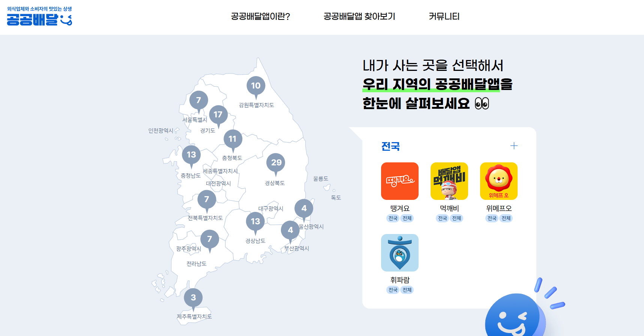
Task: Click the 울릉도 map label
Action: (x=321, y=178)
